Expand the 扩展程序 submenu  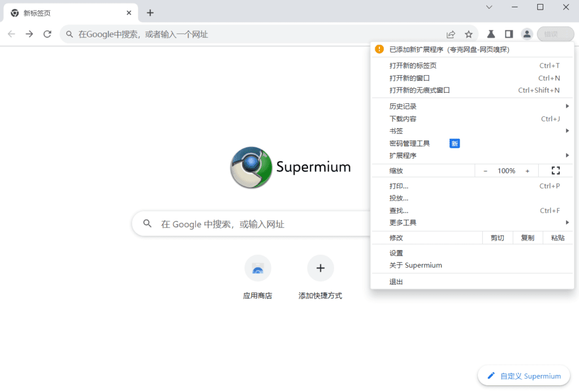[x=472, y=156]
